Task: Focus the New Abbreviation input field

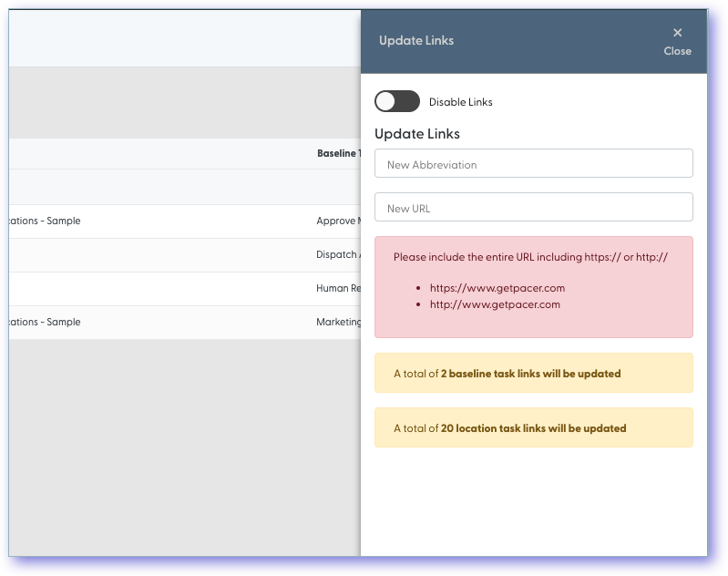Action: (x=533, y=163)
